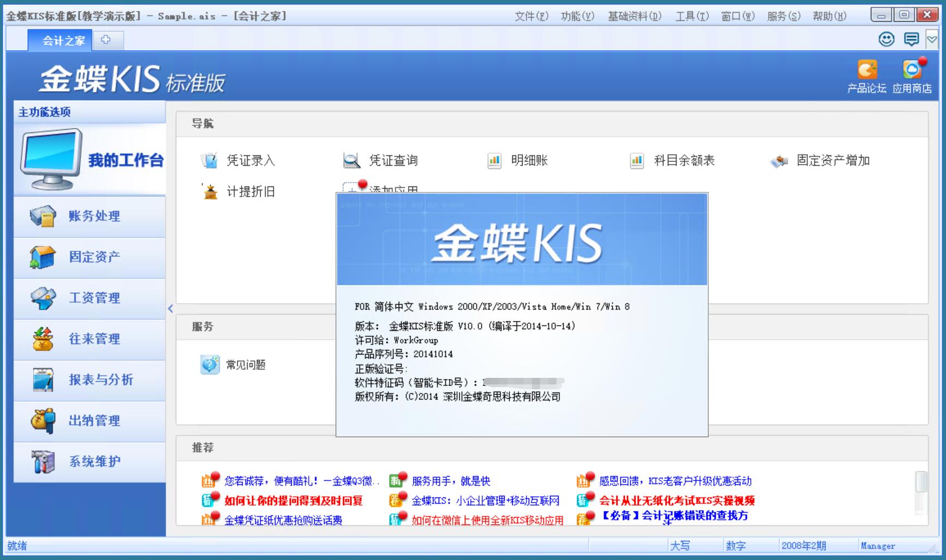Open 出纳管理 module label
The image size is (946, 560).
coord(94,420)
